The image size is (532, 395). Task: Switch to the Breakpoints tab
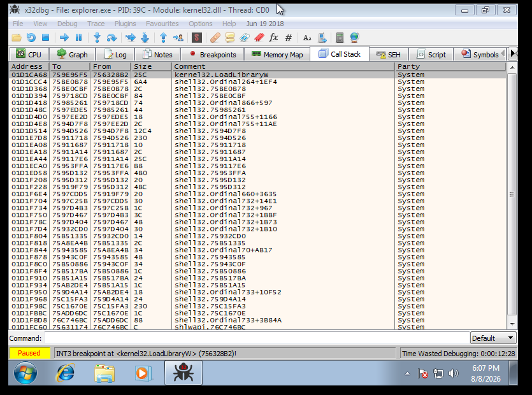point(212,55)
